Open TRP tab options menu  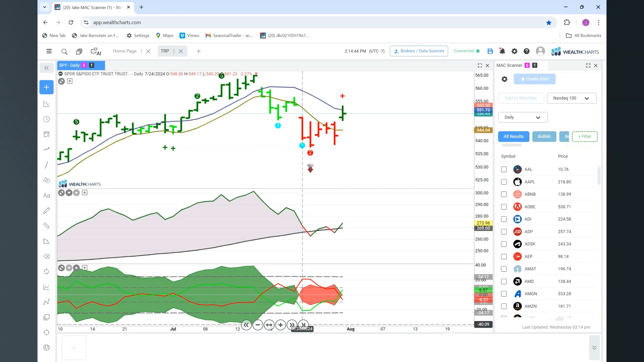174,51
